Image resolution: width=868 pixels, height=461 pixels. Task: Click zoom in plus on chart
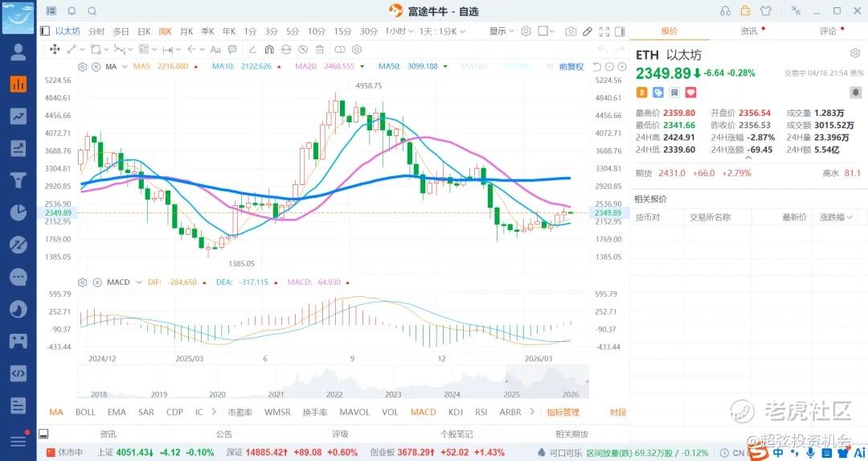[x=622, y=67]
